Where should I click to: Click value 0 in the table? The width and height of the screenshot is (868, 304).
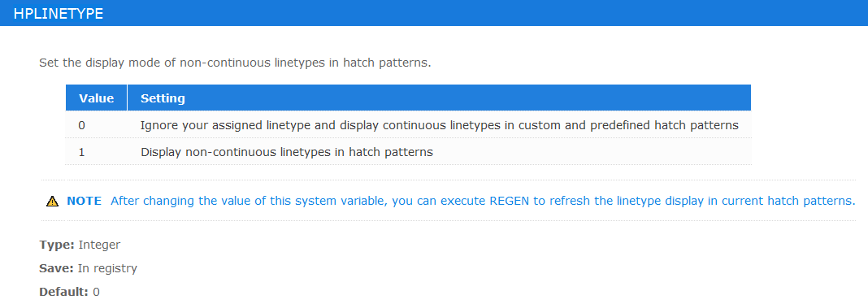coord(81,125)
